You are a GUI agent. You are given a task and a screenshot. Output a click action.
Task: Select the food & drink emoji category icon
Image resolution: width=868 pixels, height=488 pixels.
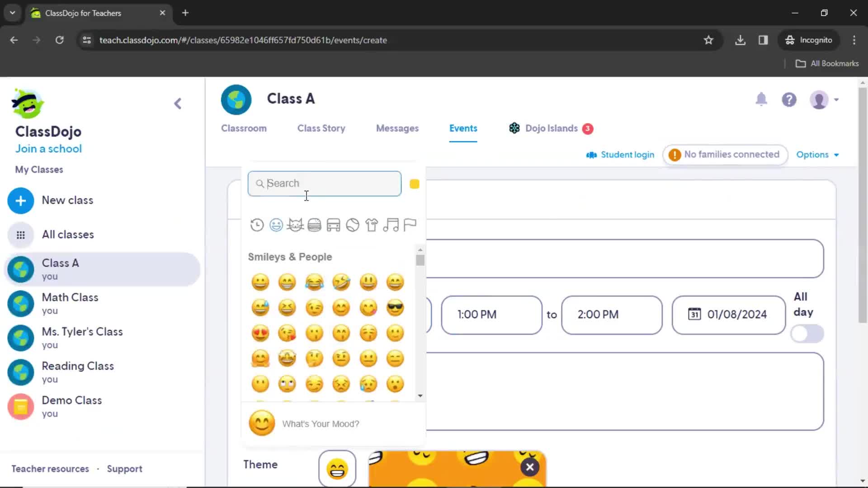[314, 225]
